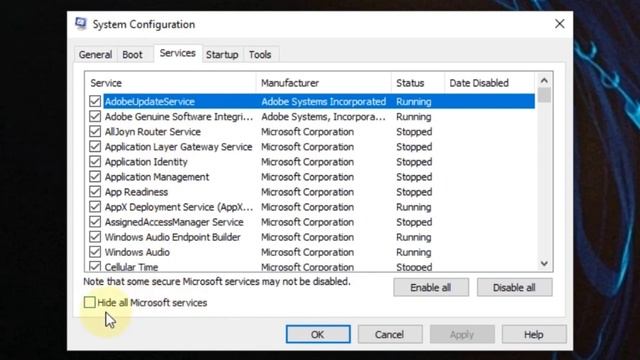This screenshot has height=360, width=640.
Task: Uncheck the Application Identity checkbox
Action: 95,162
